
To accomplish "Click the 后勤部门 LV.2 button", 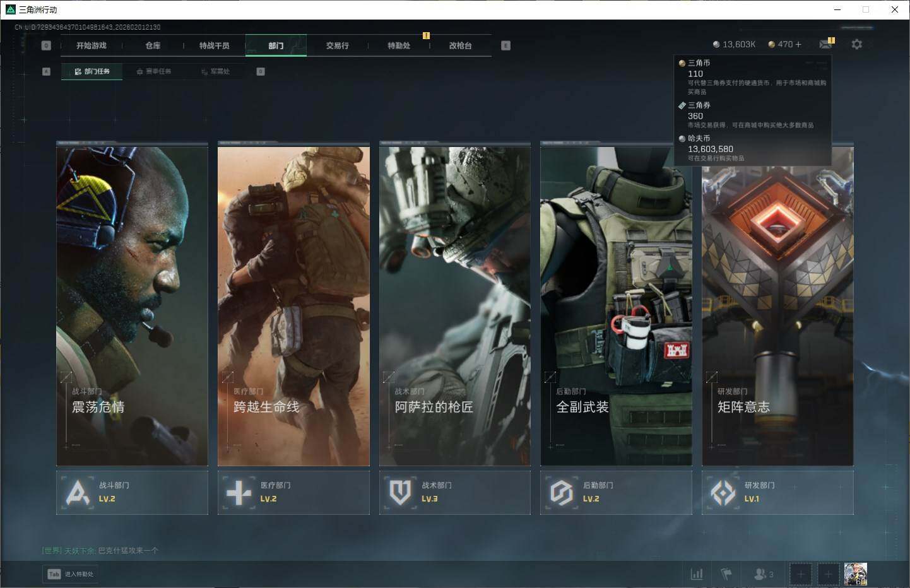I will click(616, 492).
